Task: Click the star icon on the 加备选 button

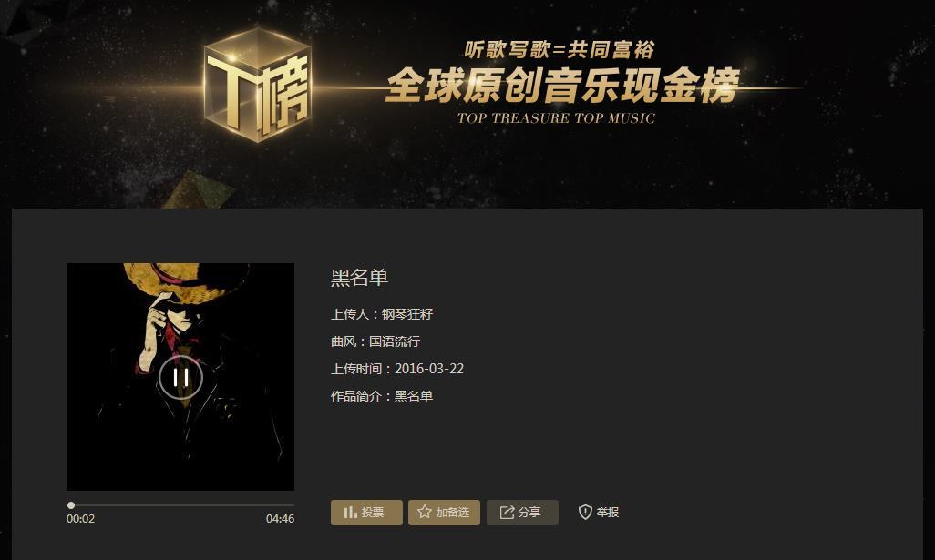Action: [x=425, y=512]
